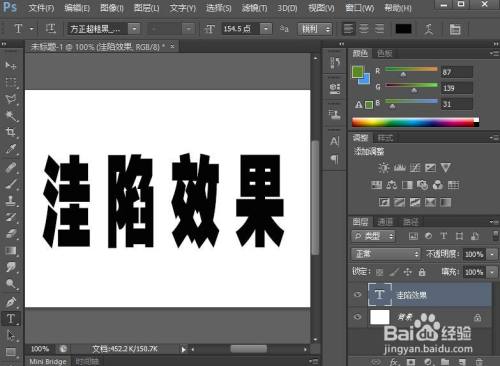500x366 pixels.
Task: Open the Type tool preset picker arrow
Action: [x=32, y=29]
